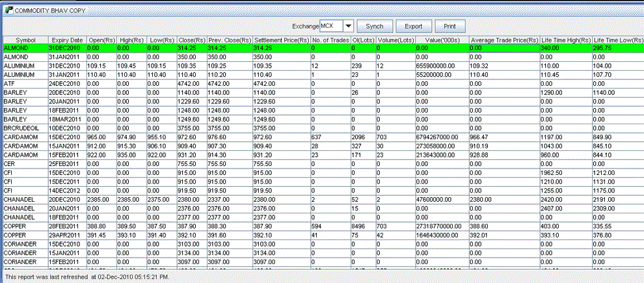Open the Exchange dropdown arrow
This screenshot has height=283, width=644.
[348, 26]
